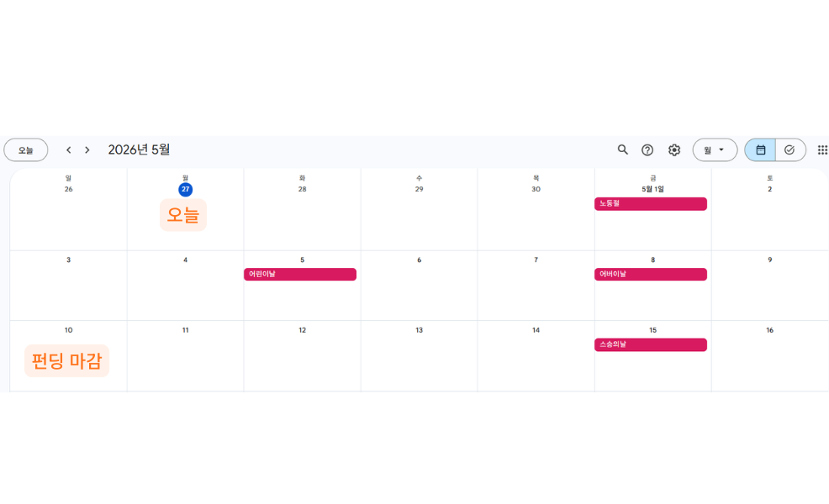Go to previous month with left chevron
Image resolution: width=829 pixels, height=504 pixels.
click(x=69, y=150)
